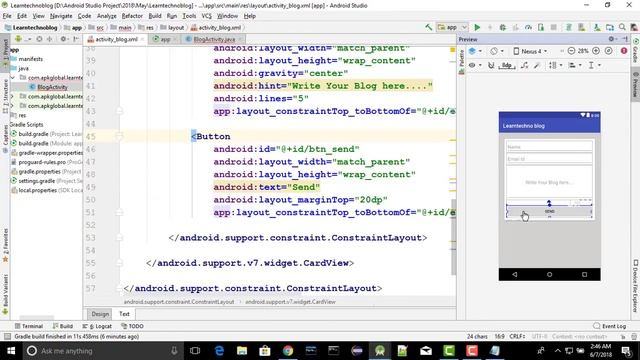Open the Build tool window
The width and height of the screenshot is (640, 360).
62,326
